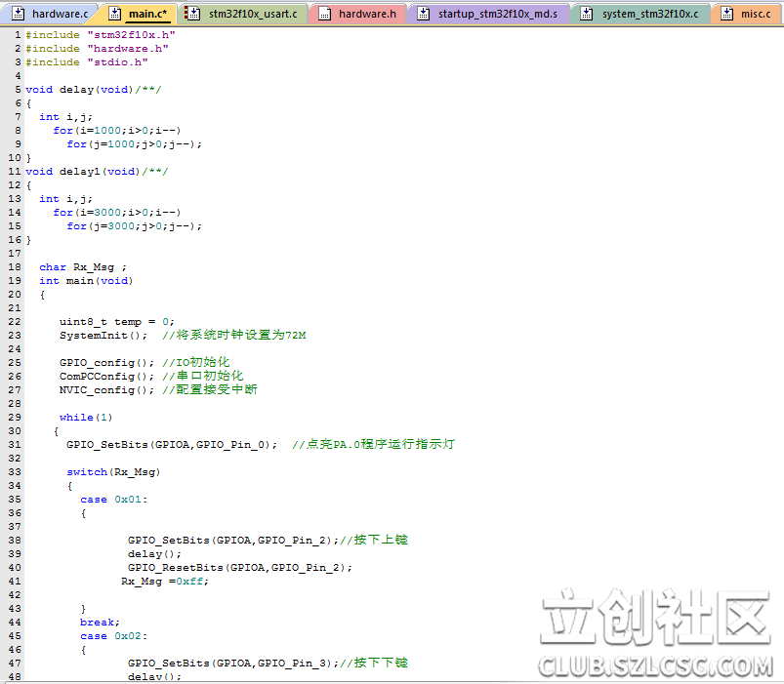Click the file icon on the misc.c tab
The height and width of the screenshot is (684, 784).
[x=726, y=14]
